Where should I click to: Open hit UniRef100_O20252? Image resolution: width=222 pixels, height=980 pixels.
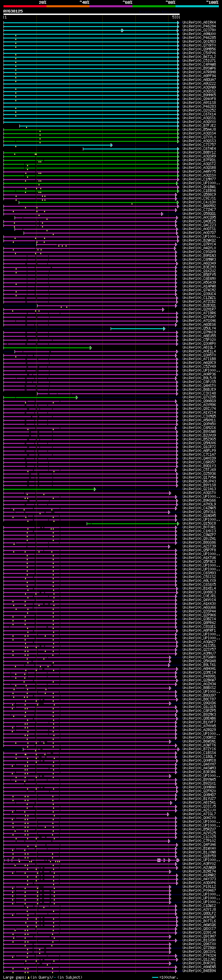[199, 110]
